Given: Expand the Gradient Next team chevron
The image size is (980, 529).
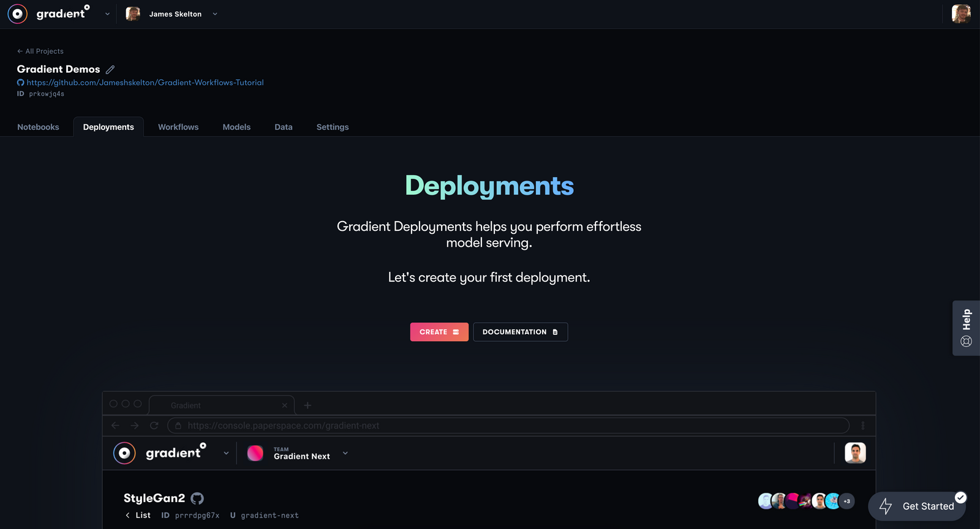Looking at the screenshot, I should pos(345,453).
